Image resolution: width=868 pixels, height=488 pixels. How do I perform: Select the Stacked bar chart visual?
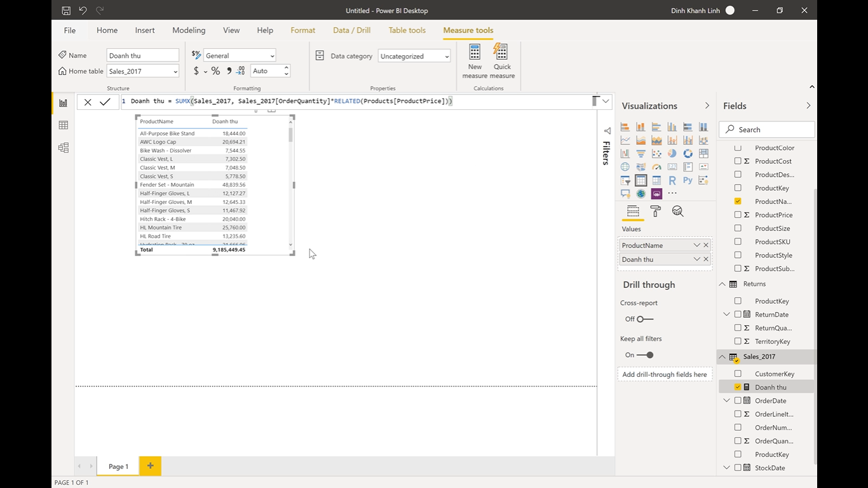pos(625,127)
